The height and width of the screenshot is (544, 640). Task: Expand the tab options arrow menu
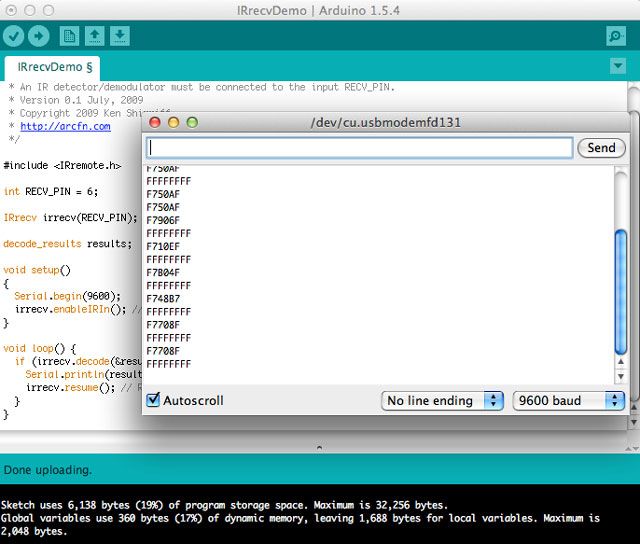617,66
